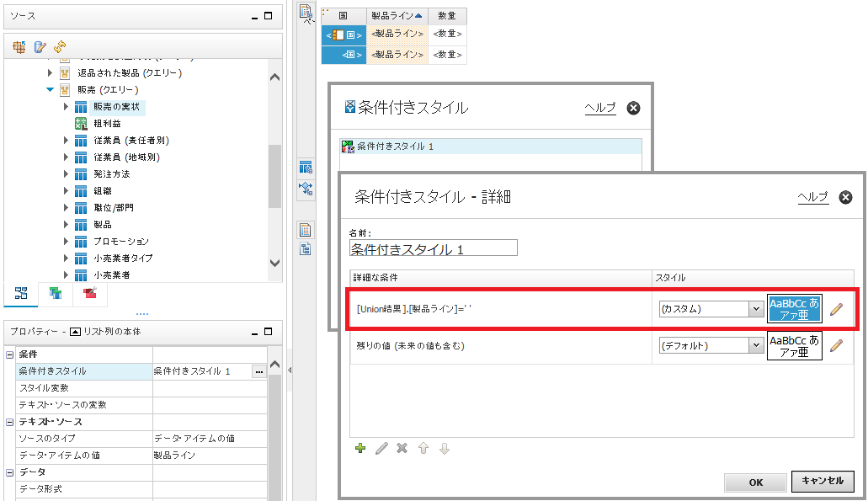The width and height of the screenshot is (868, 501).
Task: Select the [Union結果].[製品ライン]=' ' condition row
Action: tap(501, 309)
